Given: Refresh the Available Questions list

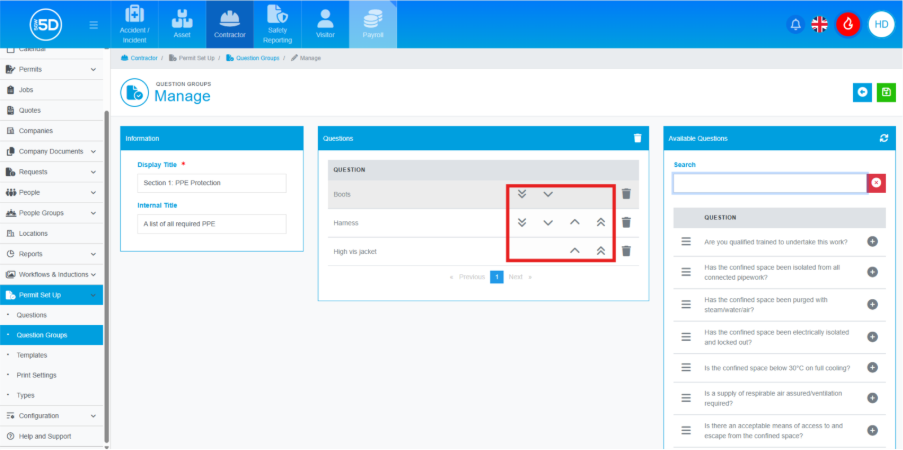Looking at the screenshot, I should [883, 138].
